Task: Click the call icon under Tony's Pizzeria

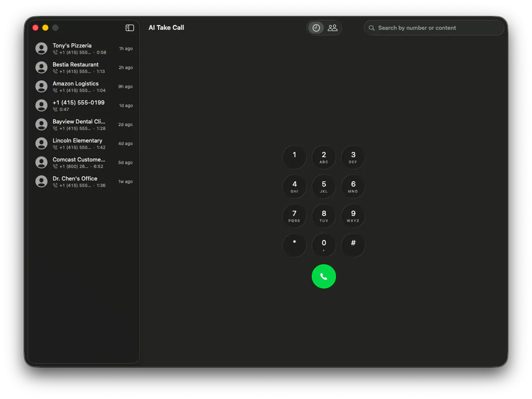Action: click(x=55, y=52)
